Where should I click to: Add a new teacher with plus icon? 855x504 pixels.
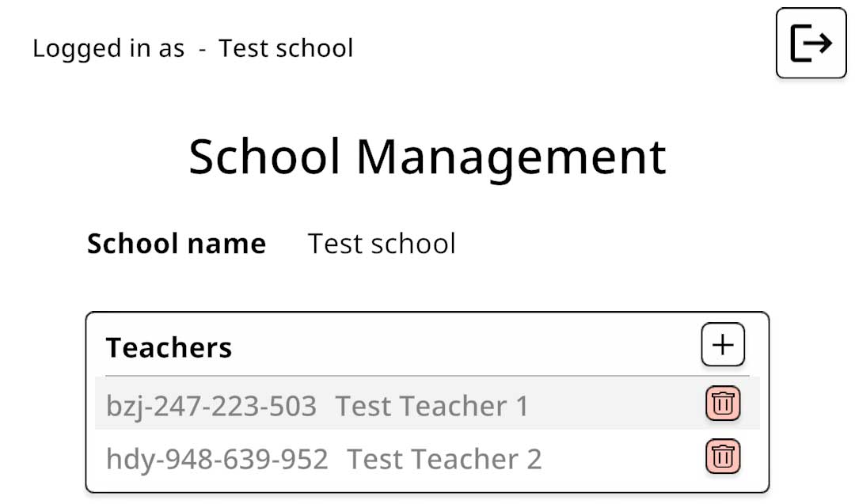pyautogui.click(x=723, y=344)
